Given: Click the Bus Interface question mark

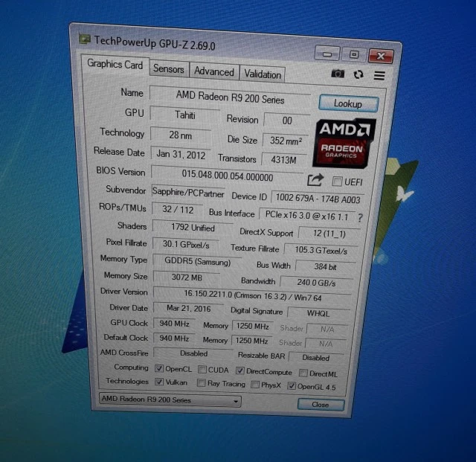Looking at the screenshot, I should pyautogui.click(x=360, y=217).
